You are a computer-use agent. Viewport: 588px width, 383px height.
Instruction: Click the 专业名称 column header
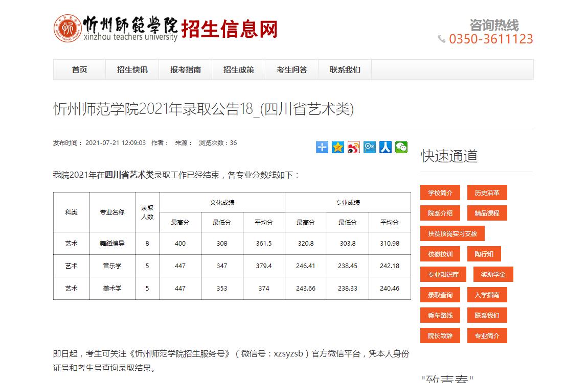(x=112, y=212)
